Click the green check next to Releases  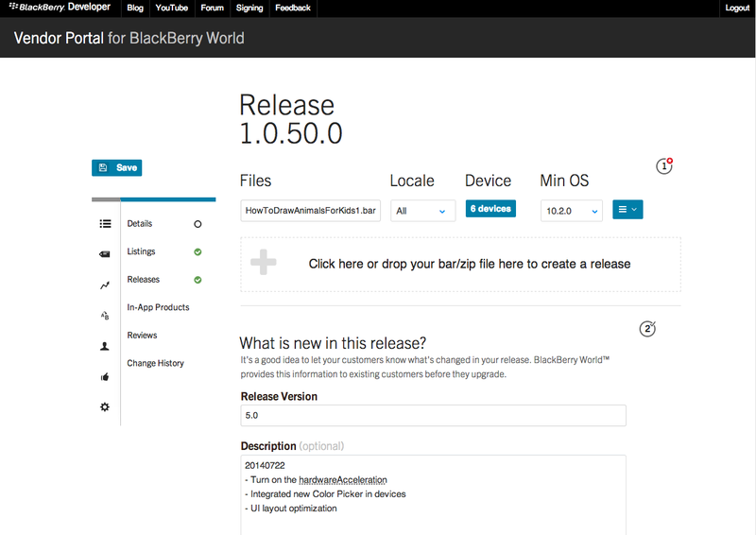point(198,280)
